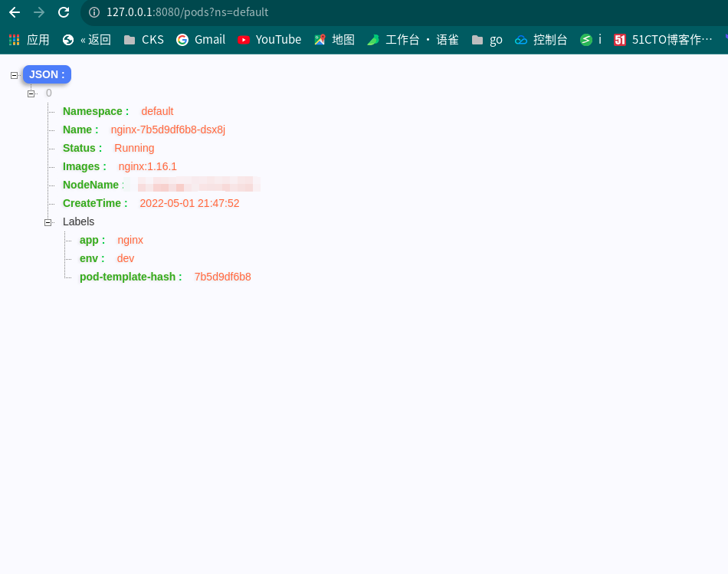The width and height of the screenshot is (728, 574).
Task: Open the go bookmarks folder
Action: (x=487, y=40)
